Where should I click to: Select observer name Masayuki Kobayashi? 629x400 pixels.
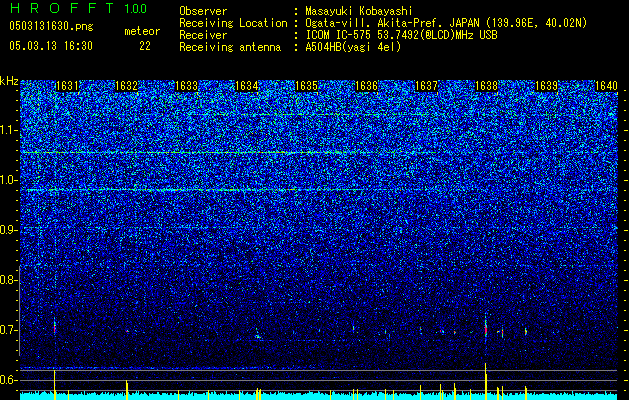coord(359,11)
